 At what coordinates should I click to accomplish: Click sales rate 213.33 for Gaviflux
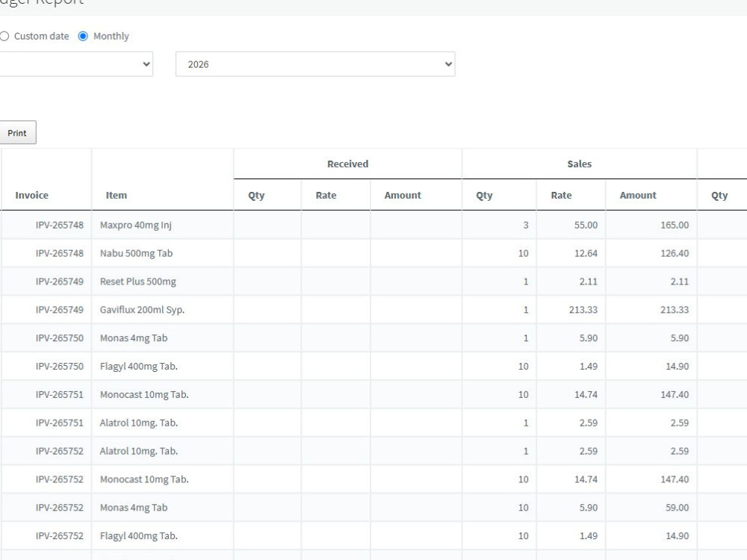[583, 310]
